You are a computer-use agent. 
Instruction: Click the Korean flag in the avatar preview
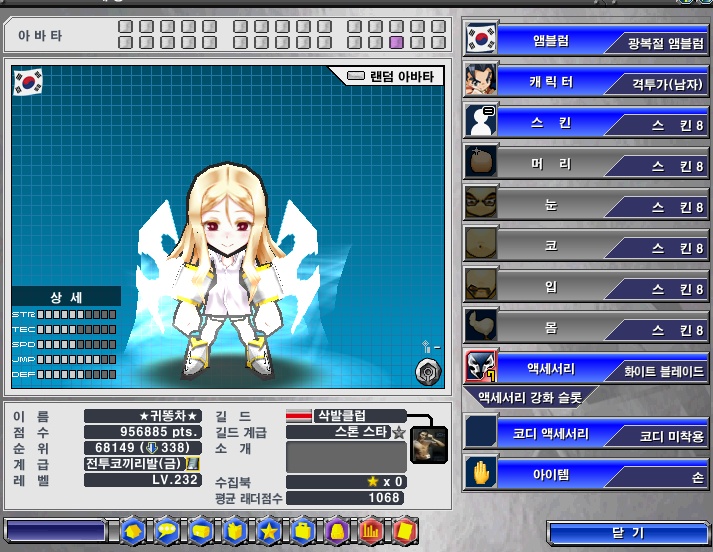click(x=28, y=82)
